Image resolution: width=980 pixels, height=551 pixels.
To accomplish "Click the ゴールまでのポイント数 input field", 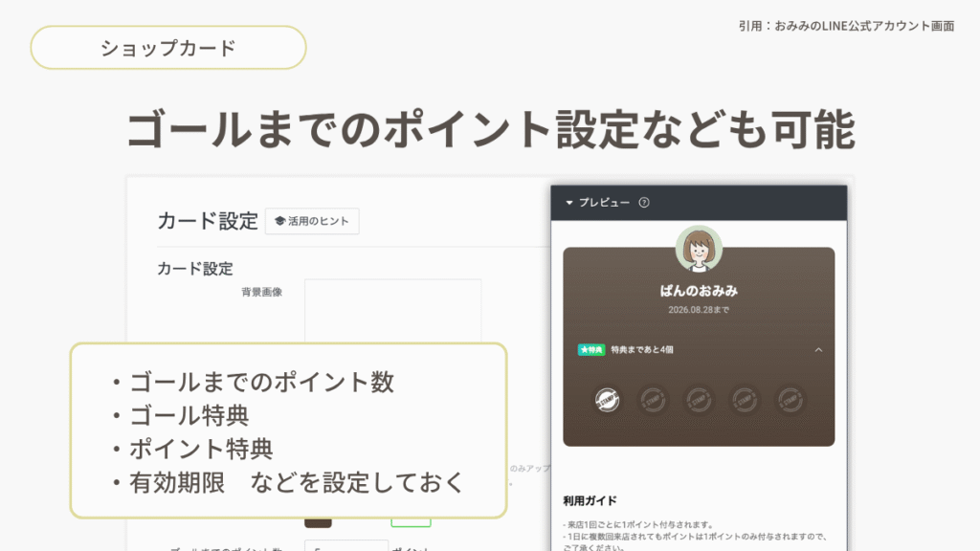I will click(x=346, y=546).
